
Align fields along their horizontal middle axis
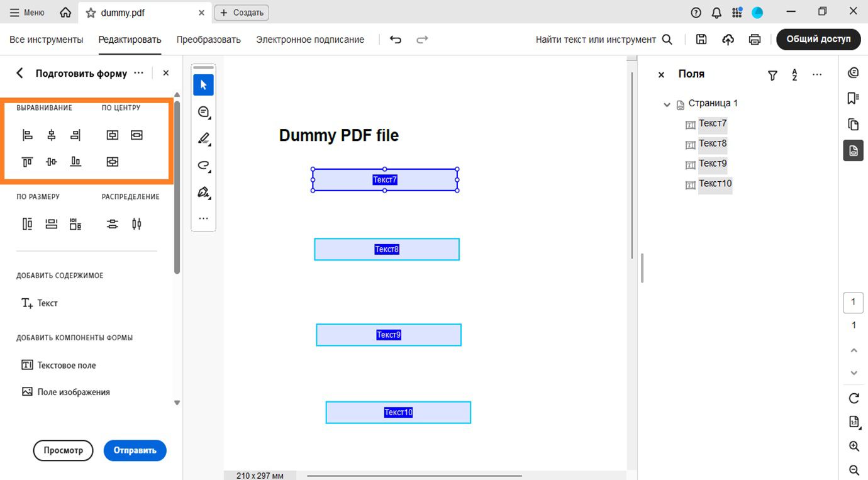pos(52,162)
